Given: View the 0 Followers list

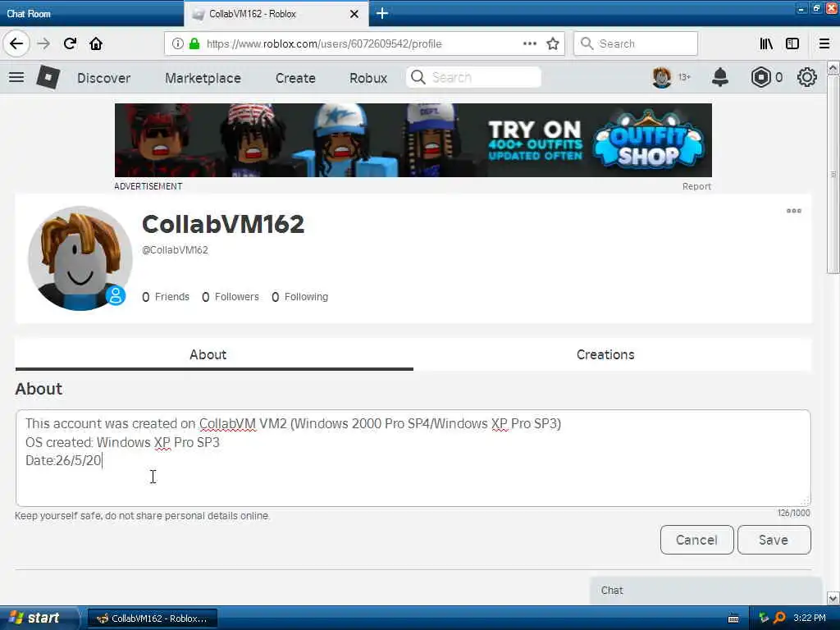Looking at the screenshot, I should point(231,297).
